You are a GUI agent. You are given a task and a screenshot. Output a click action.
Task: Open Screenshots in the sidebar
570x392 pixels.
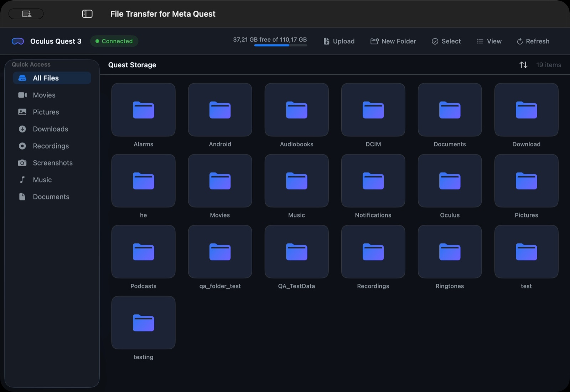click(52, 163)
